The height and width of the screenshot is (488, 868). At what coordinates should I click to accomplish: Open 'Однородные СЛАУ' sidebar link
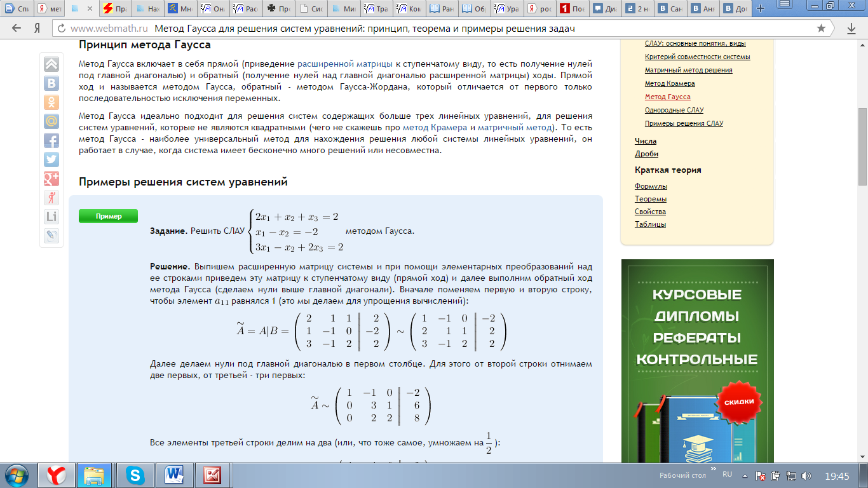(674, 110)
